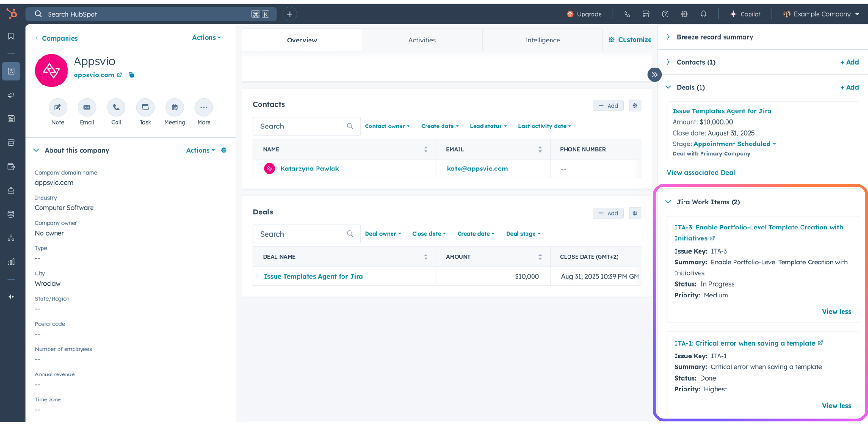Open the HubSpot sprocket logo home
This screenshot has width=868, height=425.
[x=11, y=14]
